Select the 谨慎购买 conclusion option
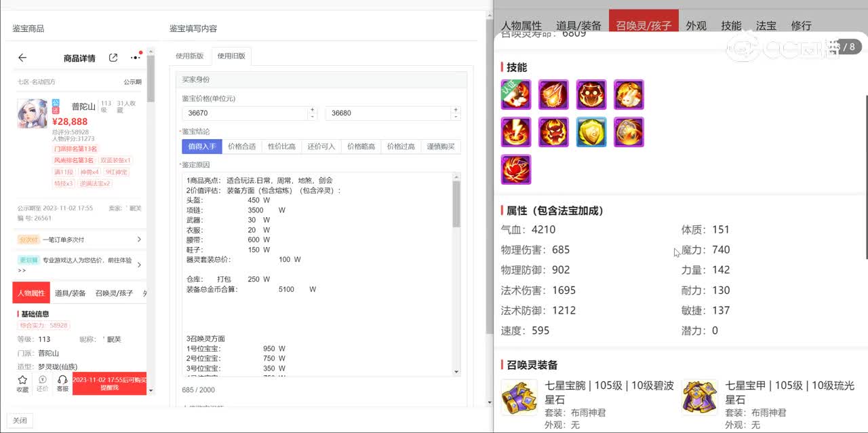 tap(441, 146)
